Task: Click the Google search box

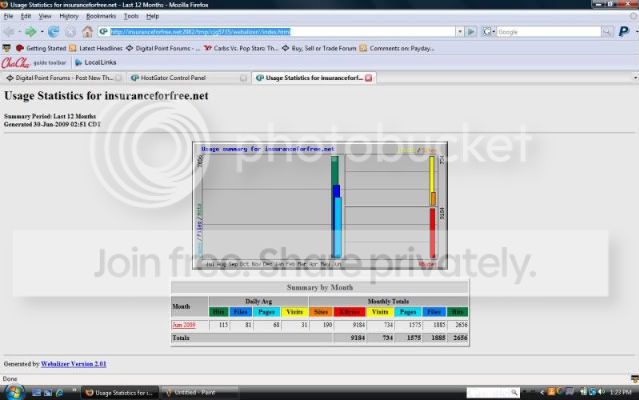Action: point(549,32)
